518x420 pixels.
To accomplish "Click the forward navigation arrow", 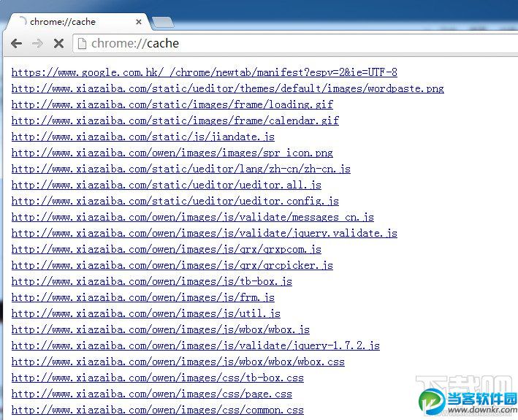I will click(37, 43).
